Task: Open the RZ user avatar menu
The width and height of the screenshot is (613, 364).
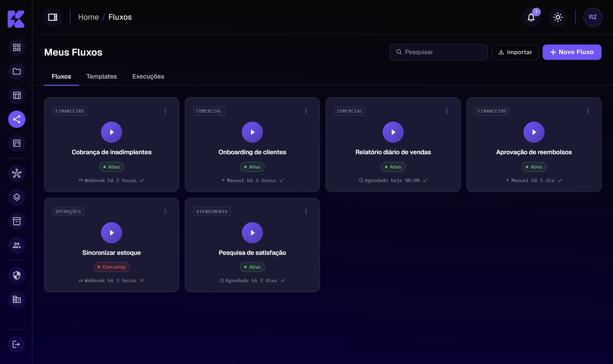Action: (x=593, y=17)
